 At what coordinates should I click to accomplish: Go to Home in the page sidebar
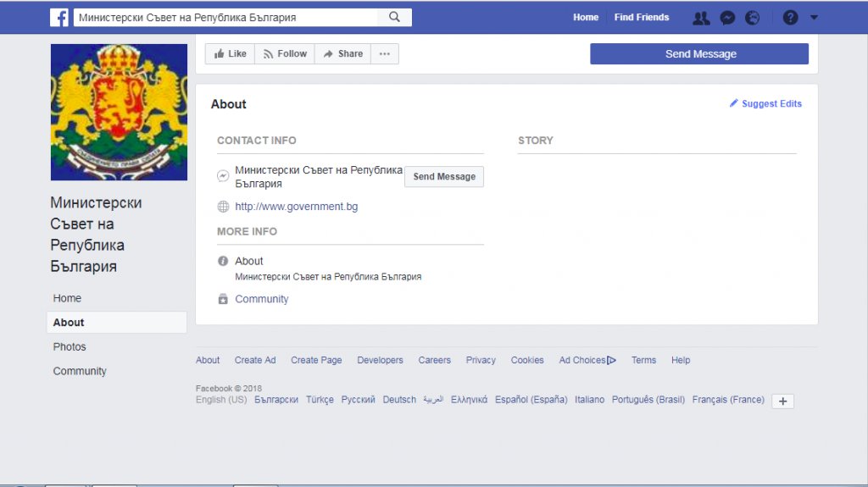[67, 298]
